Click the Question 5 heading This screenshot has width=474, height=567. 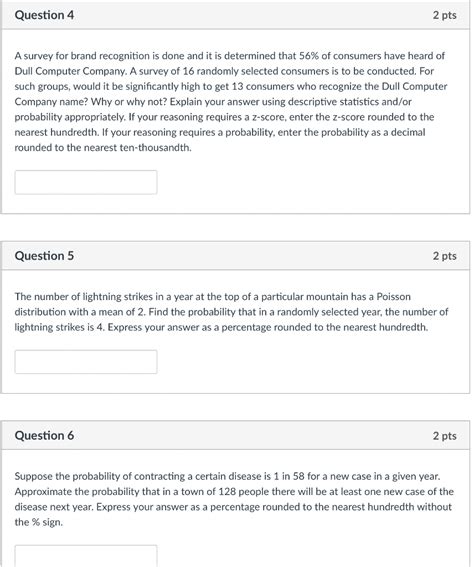pos(44,256)
